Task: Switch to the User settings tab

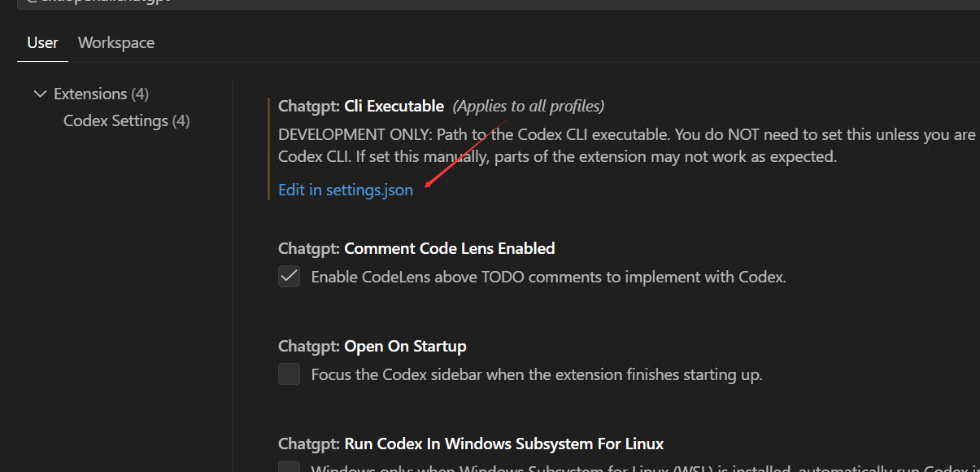Action: (x=42, y=43)
